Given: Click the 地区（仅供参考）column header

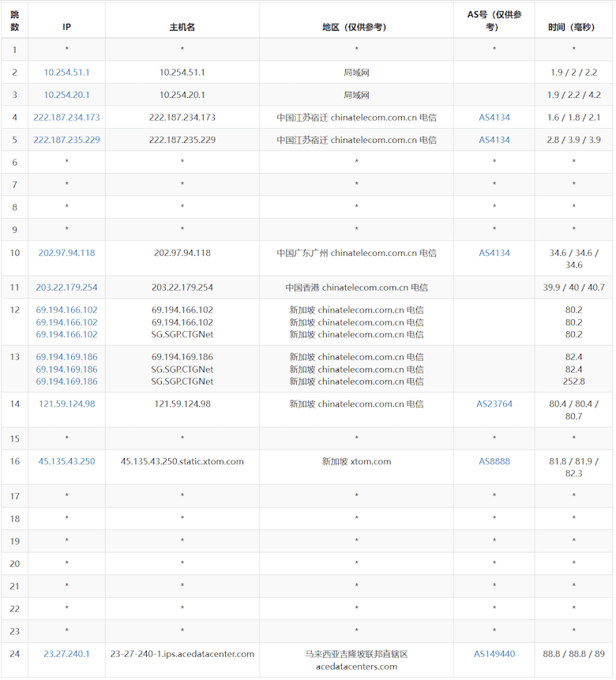Looking at the screenshot, I should coord(356,27).
